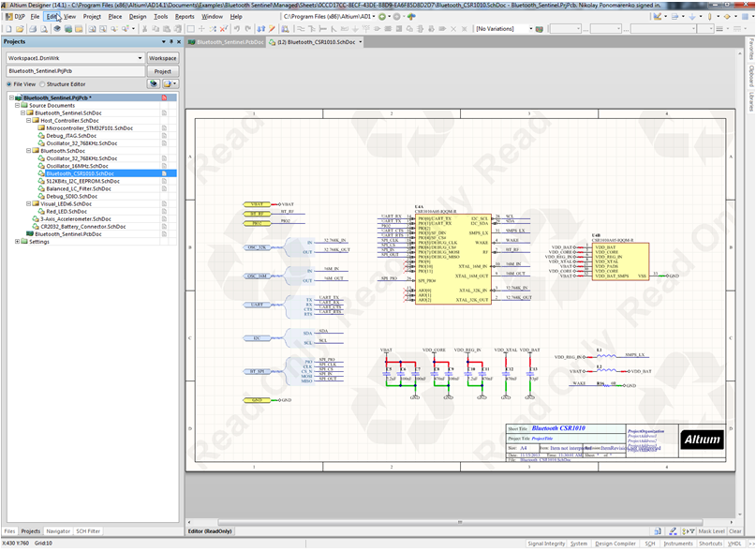The image size is (756, 552).
Task: Click the horizontal scrollbar under schematic
Action: (459, 523)
